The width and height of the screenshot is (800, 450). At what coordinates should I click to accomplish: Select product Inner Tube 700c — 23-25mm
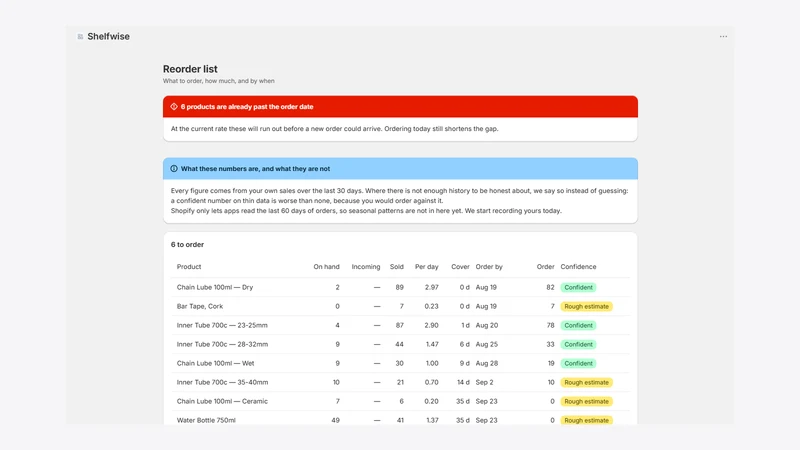tap(222, 325)
